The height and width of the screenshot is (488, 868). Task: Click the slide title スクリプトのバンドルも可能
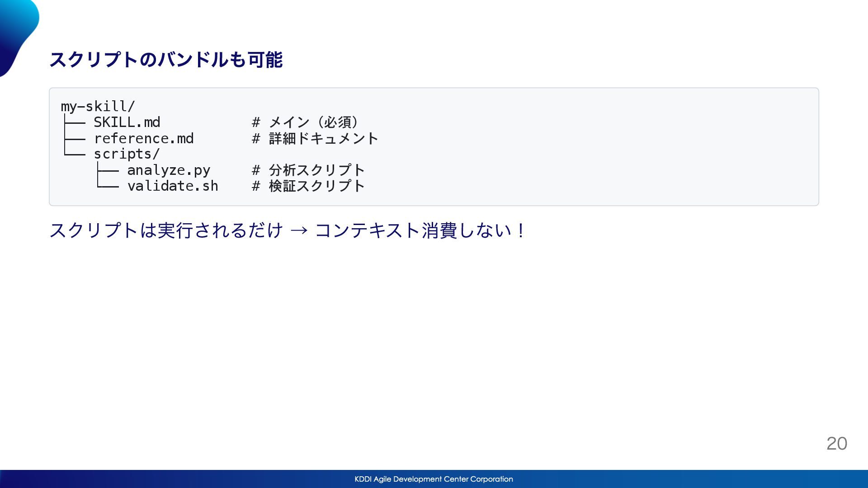(x=165, y=60)
